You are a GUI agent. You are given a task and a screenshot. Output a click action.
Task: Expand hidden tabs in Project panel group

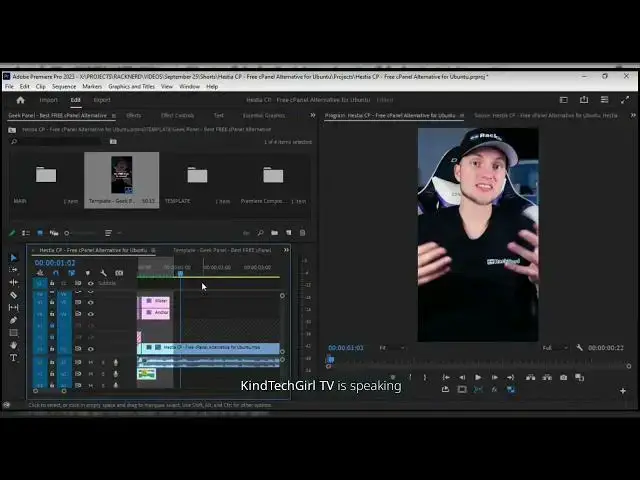tap(313, 116)
